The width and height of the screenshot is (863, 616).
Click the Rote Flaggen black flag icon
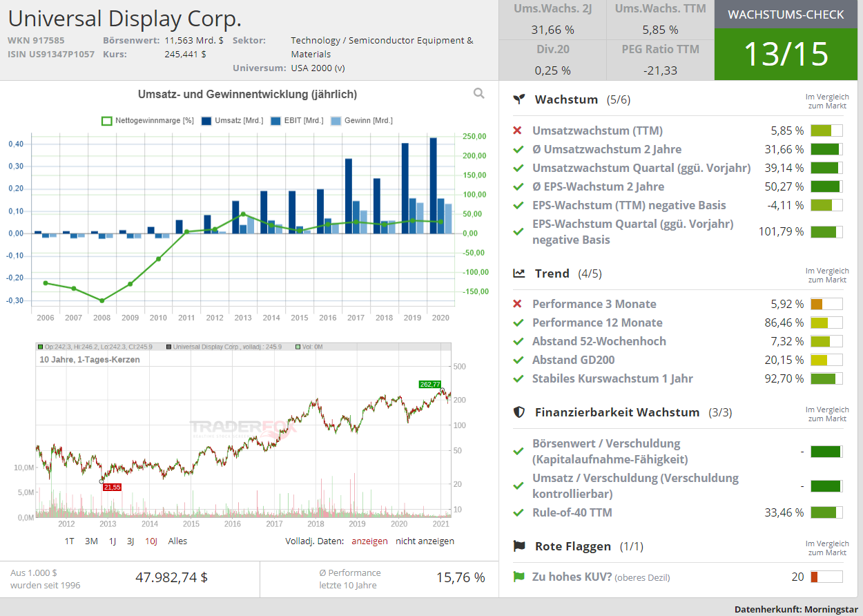click(519, 546)
